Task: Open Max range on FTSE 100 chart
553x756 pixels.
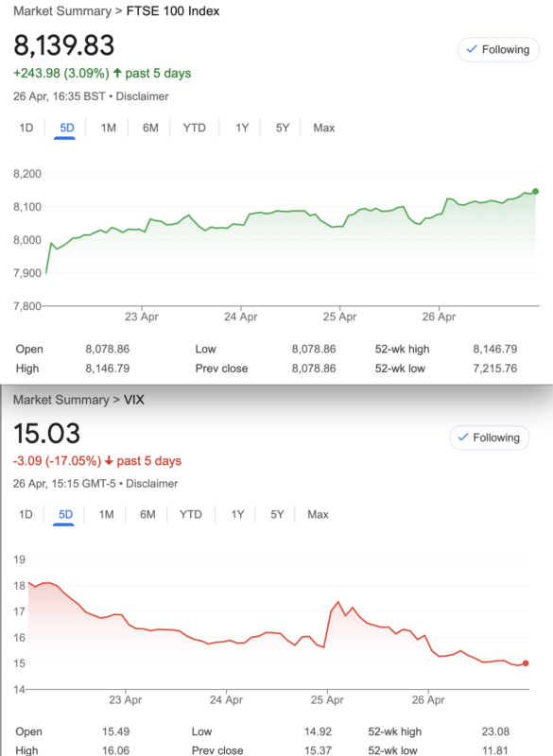Action: pyautogui.click(x=323, y=128)
